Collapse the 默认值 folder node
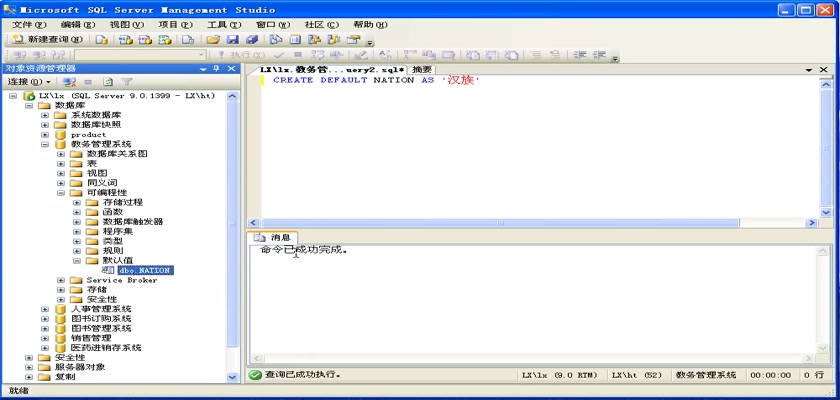 click(77, 261)
